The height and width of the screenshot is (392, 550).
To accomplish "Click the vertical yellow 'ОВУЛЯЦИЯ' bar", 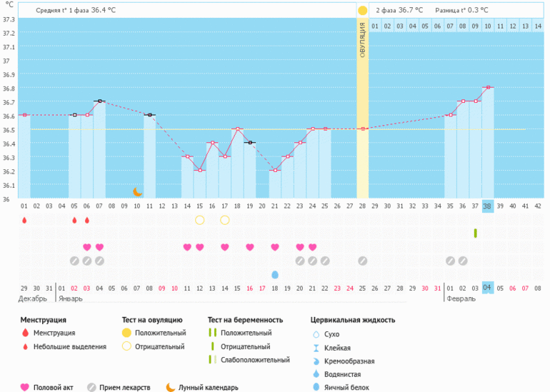I will tap(363, 107).
